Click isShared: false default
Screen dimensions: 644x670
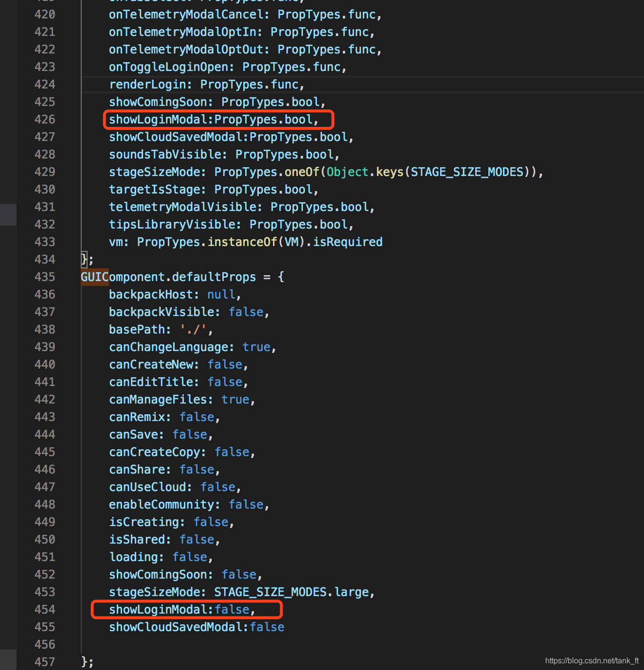click(x=164, y=540)
